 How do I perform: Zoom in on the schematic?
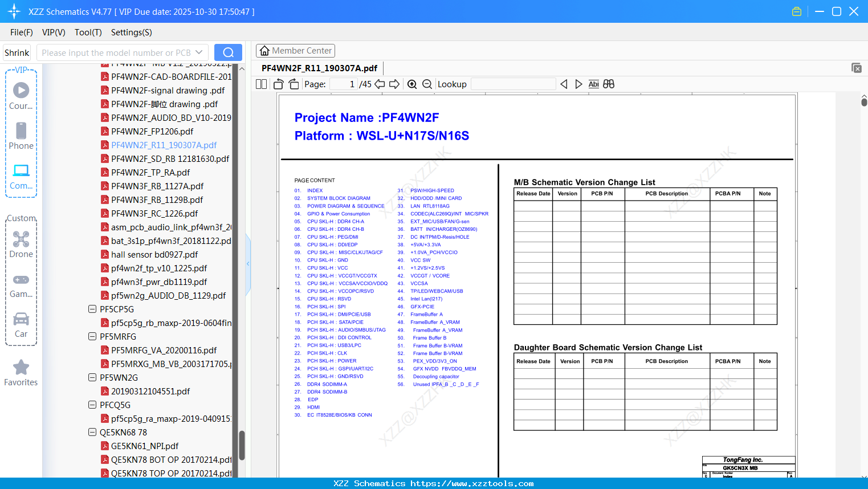pos(412,84)
